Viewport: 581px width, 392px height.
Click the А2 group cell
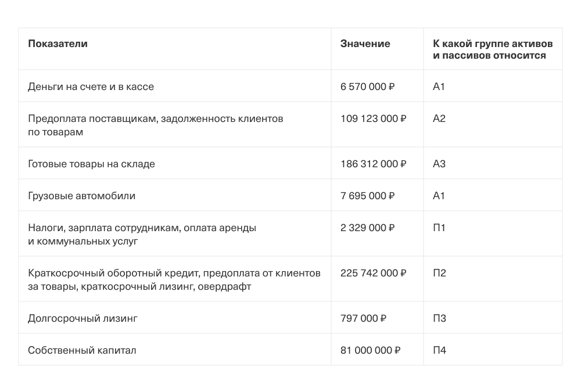[439, 118]
